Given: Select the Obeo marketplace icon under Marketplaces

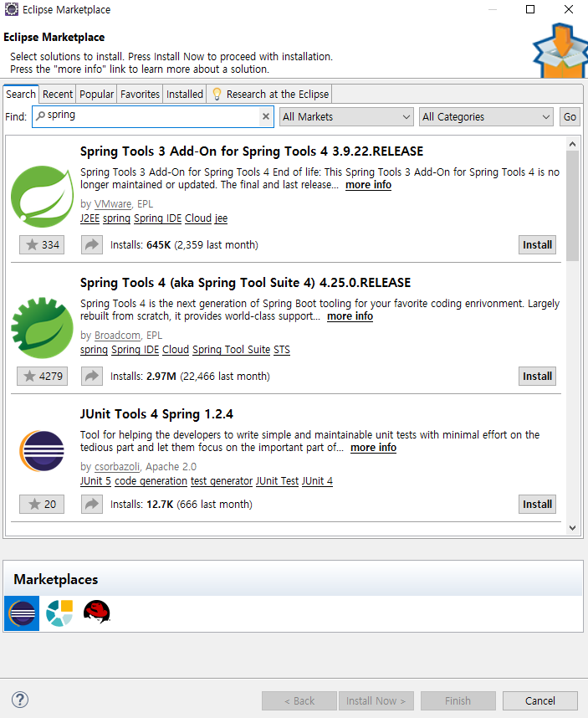Looking at the screenshot, I should click(x=59, y=613).
